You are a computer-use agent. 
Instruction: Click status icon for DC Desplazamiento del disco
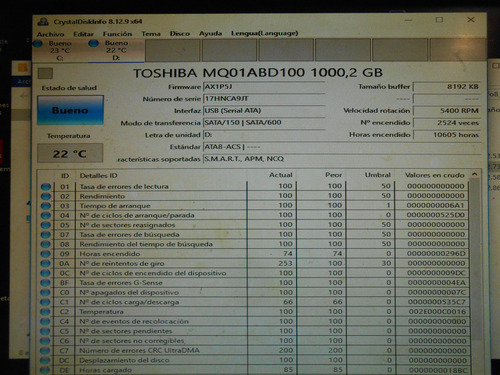point(45,361)
